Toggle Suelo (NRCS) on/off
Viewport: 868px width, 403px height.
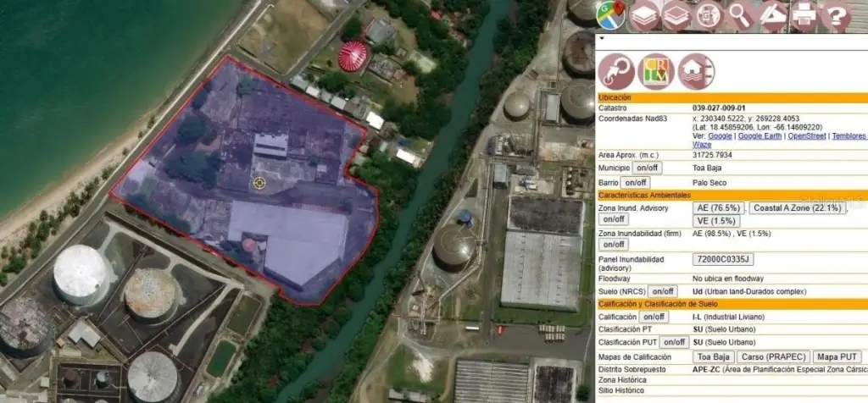(x=663, y=291)
